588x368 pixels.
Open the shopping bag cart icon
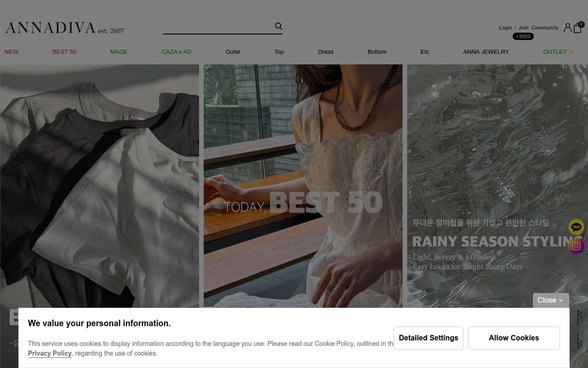point(577,28)
